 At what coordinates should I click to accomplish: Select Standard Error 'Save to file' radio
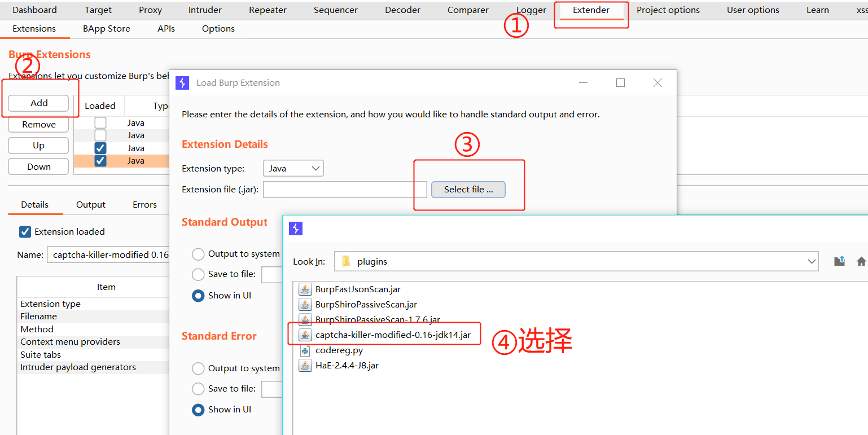pos(198,389)
